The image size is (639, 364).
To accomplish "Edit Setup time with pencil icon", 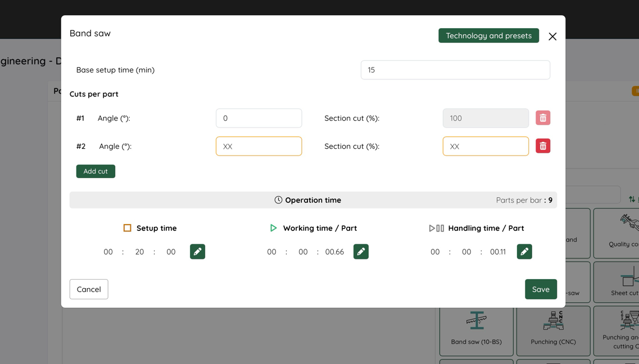I will click(x=198, y=252).
